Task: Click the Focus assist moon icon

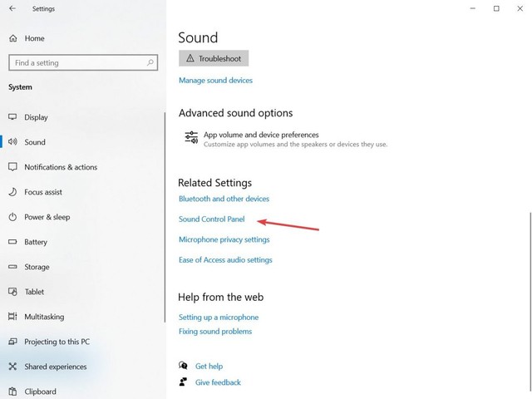Action: pos(12,192)
